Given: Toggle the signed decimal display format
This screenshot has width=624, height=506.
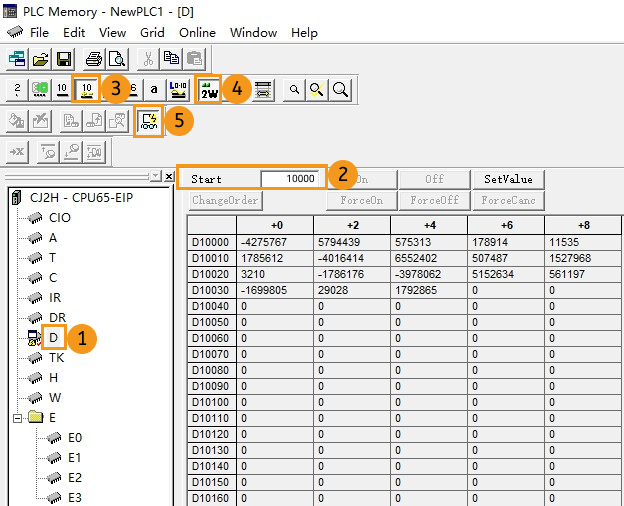Looking at the screenshot, I should tap(87, 90).
